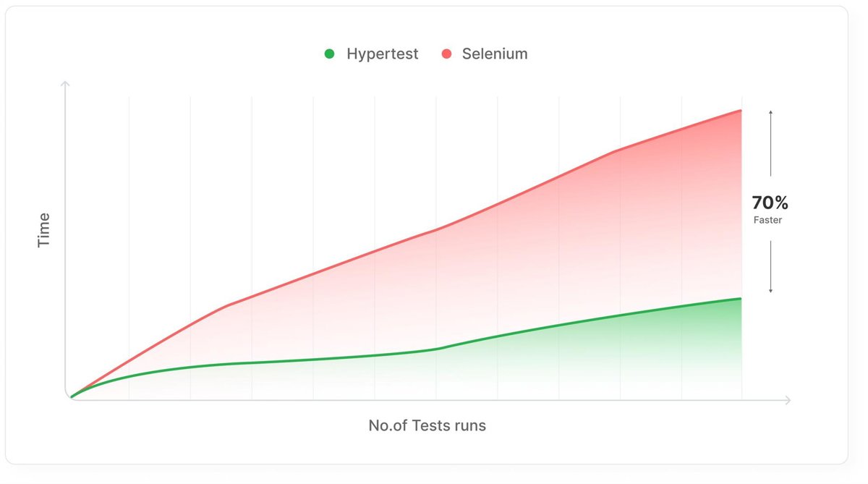Click the red shaded area between lines
This screenshot has height=484, width=868.
tap(506, 268)
